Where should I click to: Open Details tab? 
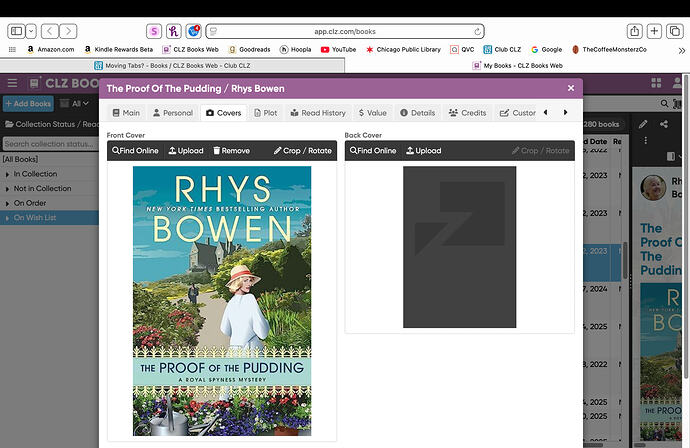[418, 113]
